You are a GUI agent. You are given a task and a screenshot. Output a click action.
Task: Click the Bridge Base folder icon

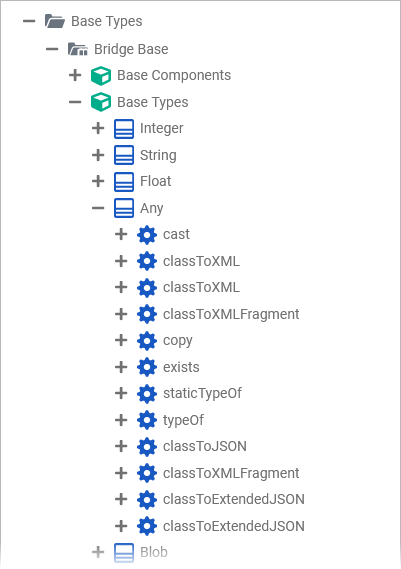tap(78, 49)
